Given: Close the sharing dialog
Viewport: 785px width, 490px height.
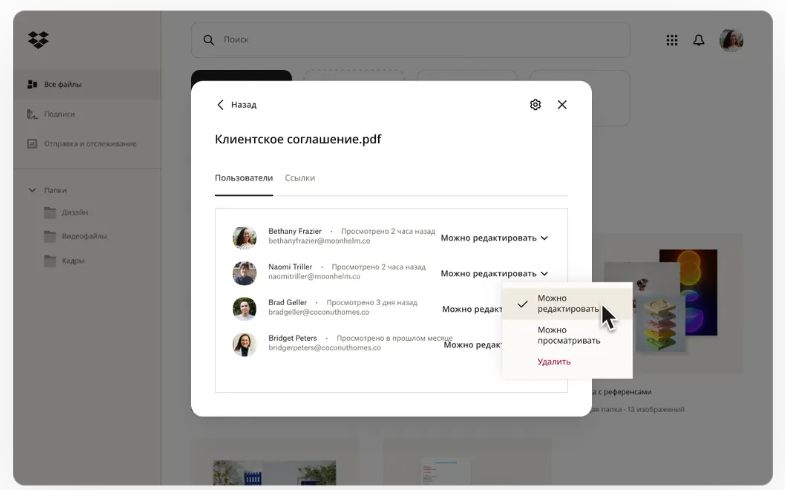Looking at the screenshot, I should point(562,105).
